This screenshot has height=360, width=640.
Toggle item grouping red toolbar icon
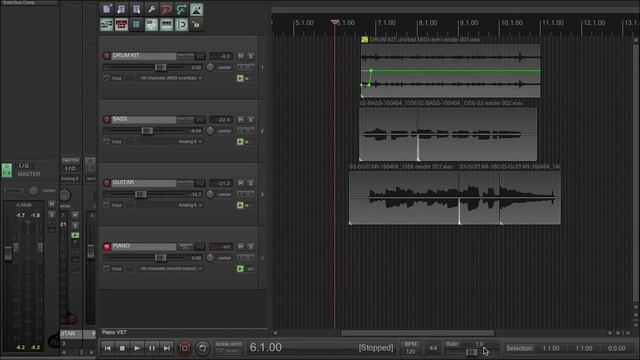121,24
